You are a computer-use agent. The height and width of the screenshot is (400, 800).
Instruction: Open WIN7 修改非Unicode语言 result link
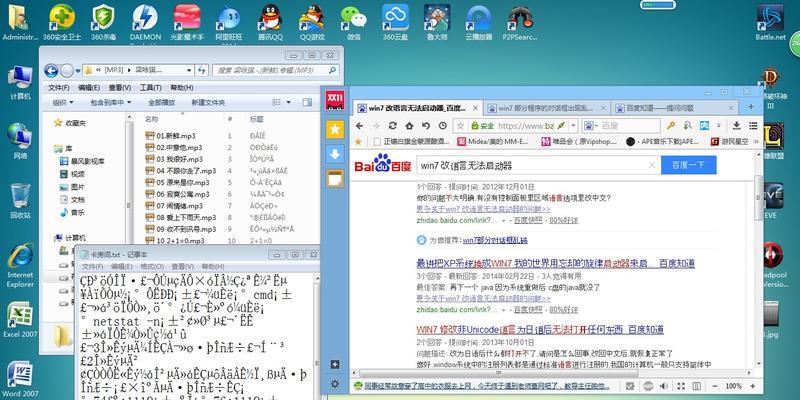tap(540, 329)
